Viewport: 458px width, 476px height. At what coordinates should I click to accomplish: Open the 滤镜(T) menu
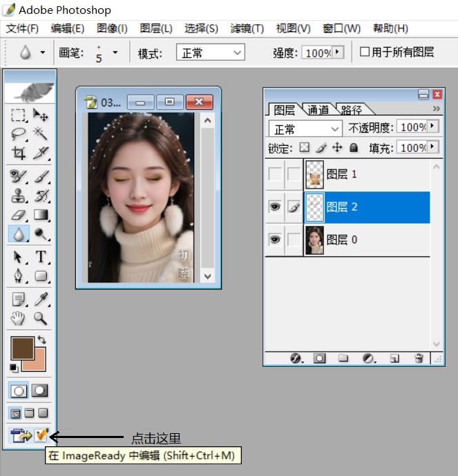[247, 28]
